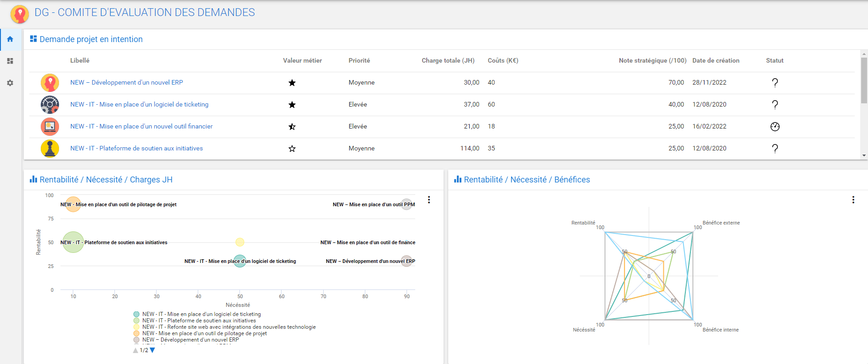Click the Demande projet en intention title

91,39
